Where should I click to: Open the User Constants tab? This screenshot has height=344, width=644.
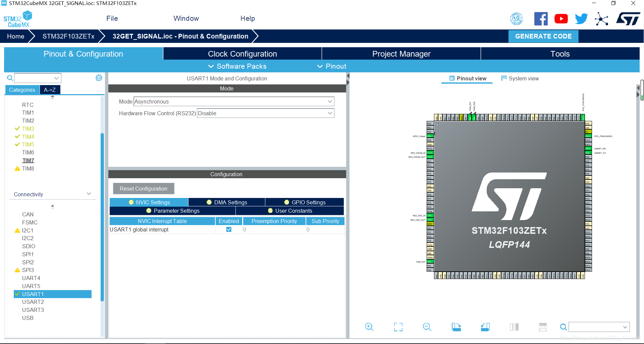pos(290,211)
